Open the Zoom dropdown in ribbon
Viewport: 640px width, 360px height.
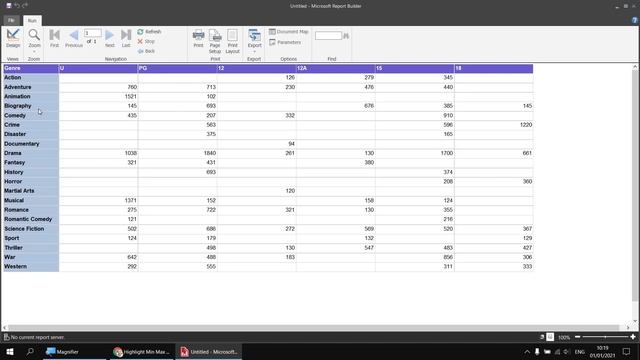tap(34, 41)
